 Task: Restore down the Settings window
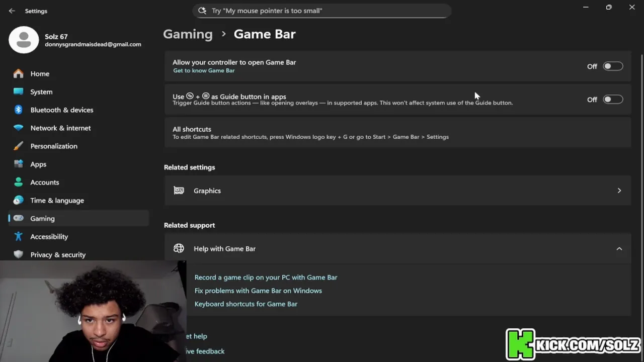pyautogui.click(x=609, y=7)
